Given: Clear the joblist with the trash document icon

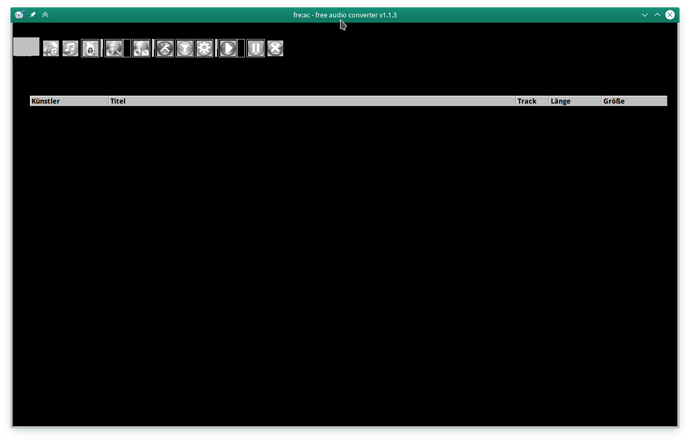Looking at the screenshot, I should click(x=90, y=48).
